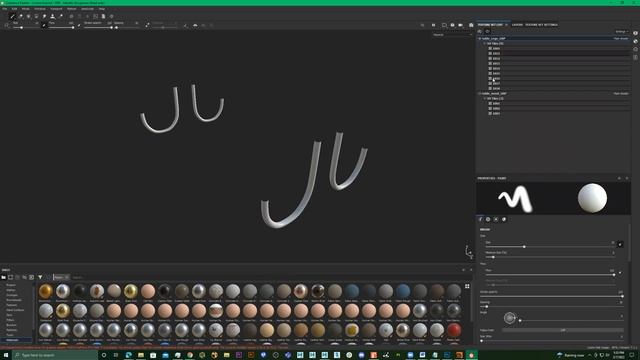Open the brush properties tab icon
This screenshot has width=640, height=360.
point(480,219)
